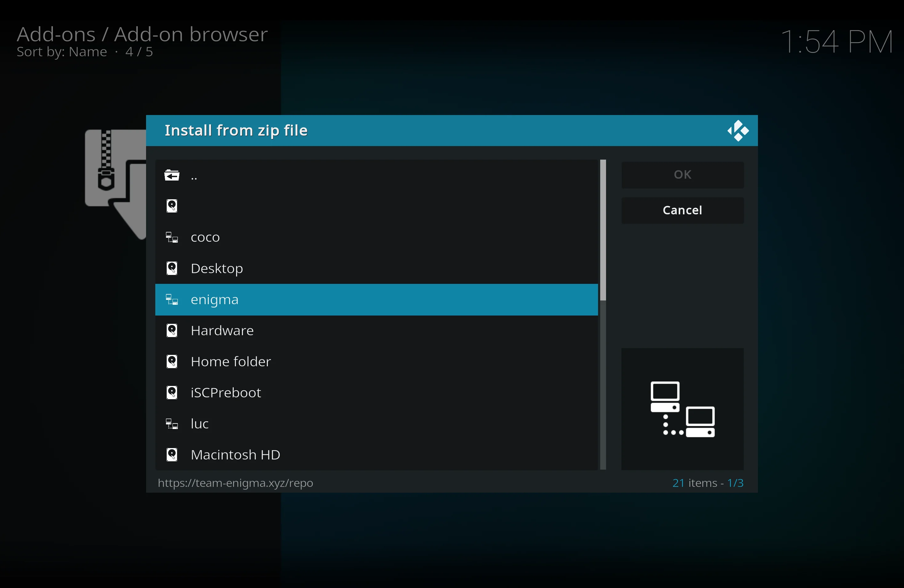Open the iSCPreboot entry

(376, 393)
